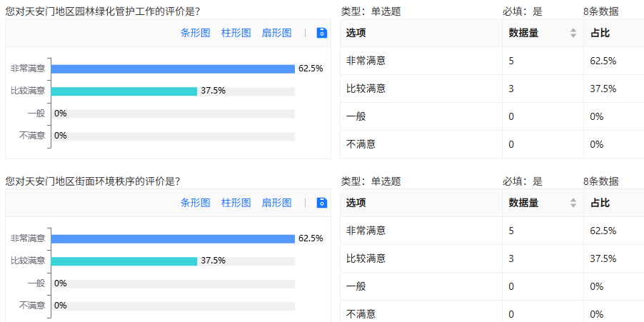Switch the second chart to 柱形图
Screen dimensions: 644x322
click(236, 203)
